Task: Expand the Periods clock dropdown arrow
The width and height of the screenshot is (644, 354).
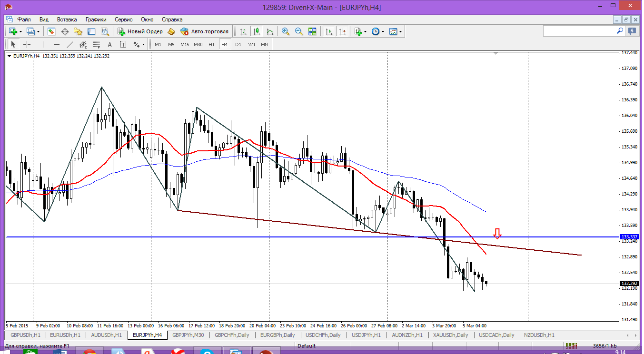Action: 383,31
